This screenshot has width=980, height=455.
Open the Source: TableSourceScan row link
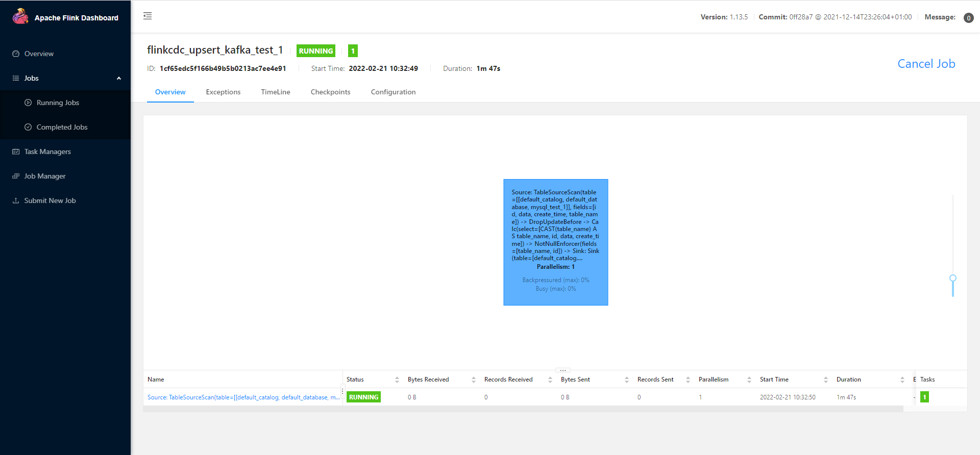click(243, 397)
